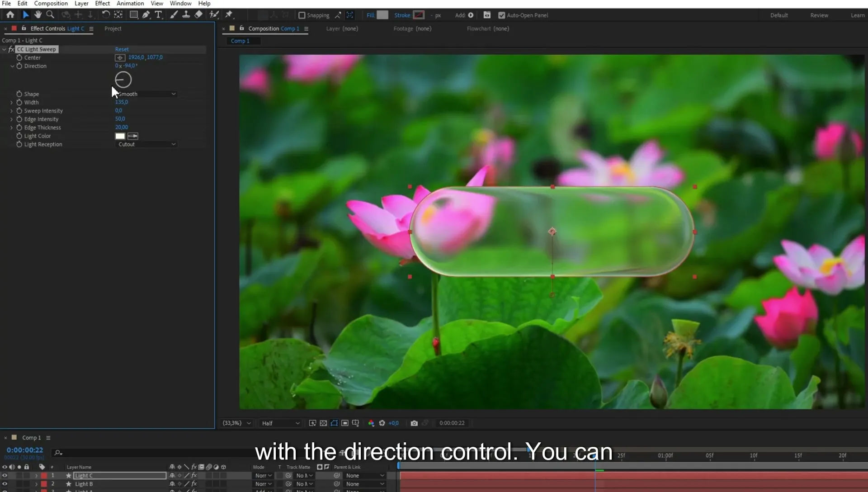
Task: Uncheck the Auto-Open Panel checkbox
Action: point(501,15)
